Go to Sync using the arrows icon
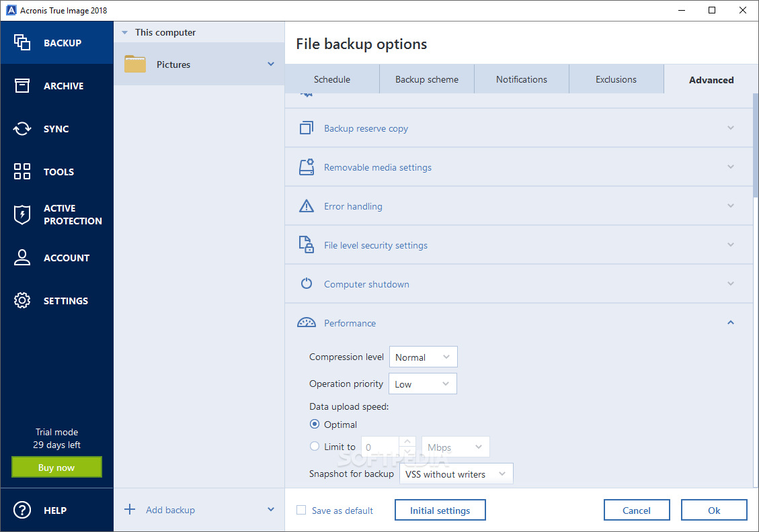Viewport: 759px width, 532px height. point(22,129)
